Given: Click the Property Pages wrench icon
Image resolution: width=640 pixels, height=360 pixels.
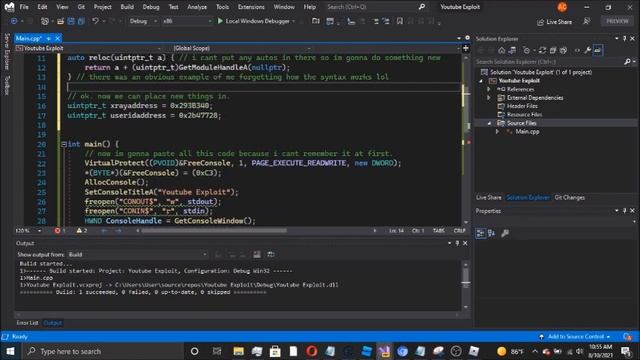Looking at the screenshot, I should pos(505,233).
